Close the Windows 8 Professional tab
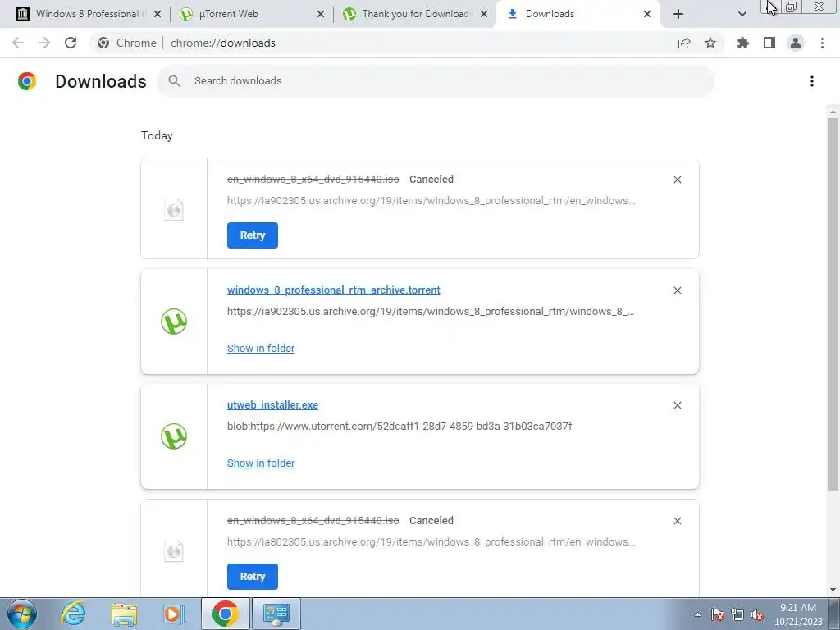This screenshot has width=840, height=630. pos(157,14)
